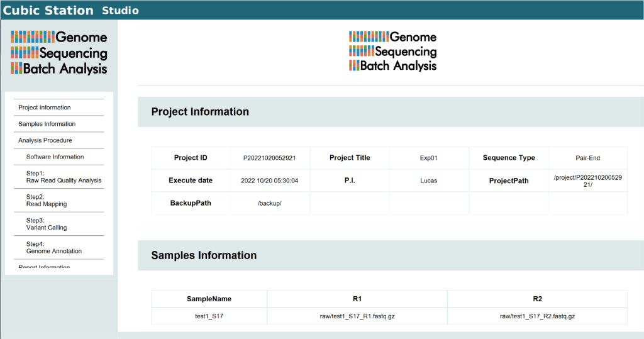The width and height of the screenshot is (644, 339).
Task: Click the Samples Information section heading
Action: [204, 255]
